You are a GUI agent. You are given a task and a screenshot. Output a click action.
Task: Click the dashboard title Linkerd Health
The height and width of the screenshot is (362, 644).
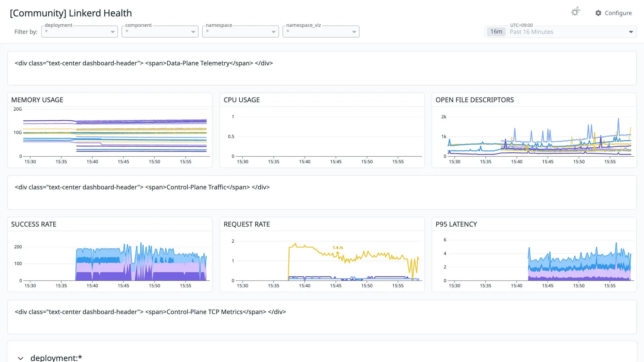(71, 13)
